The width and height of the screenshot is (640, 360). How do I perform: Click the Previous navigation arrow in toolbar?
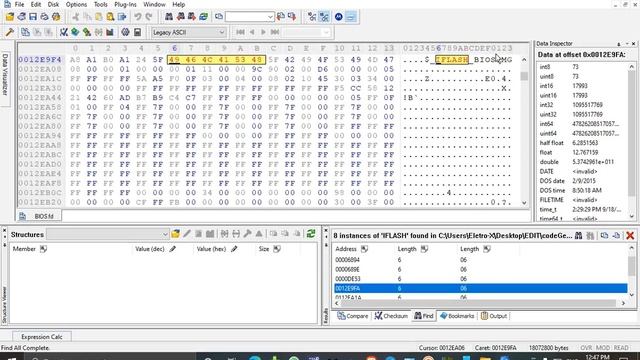pos(252,32)
